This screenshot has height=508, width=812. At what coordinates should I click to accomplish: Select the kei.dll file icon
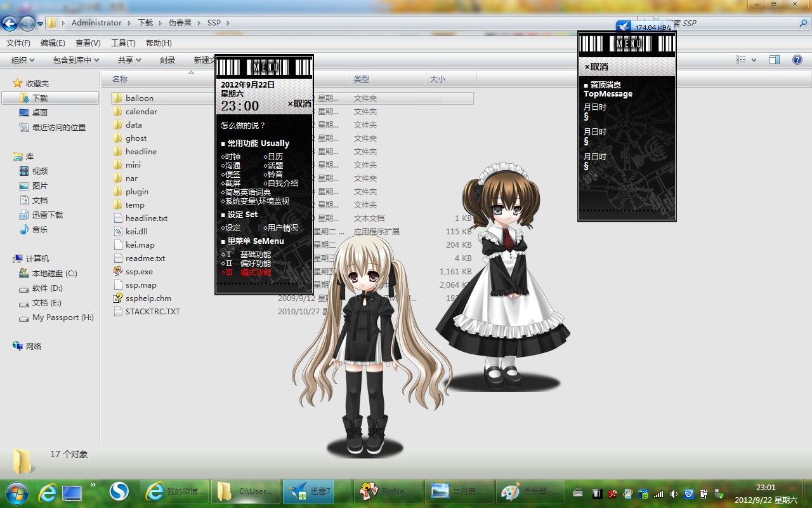coord(118,232)
